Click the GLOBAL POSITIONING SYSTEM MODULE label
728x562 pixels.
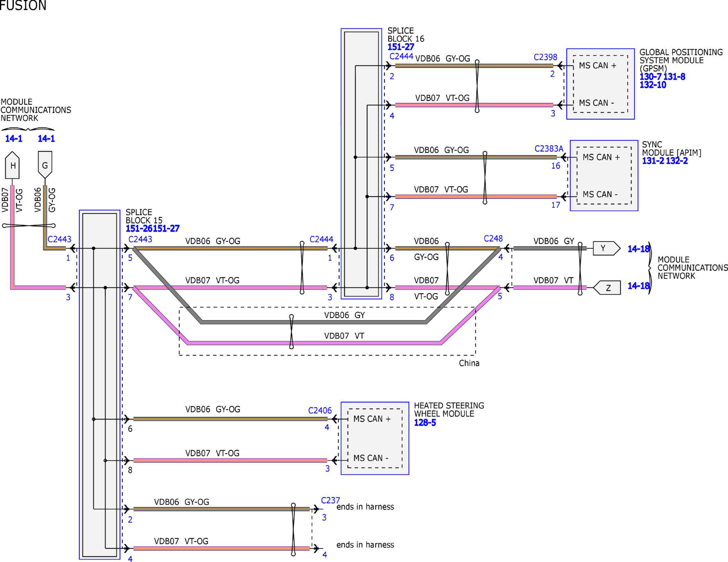pos(681,60)
